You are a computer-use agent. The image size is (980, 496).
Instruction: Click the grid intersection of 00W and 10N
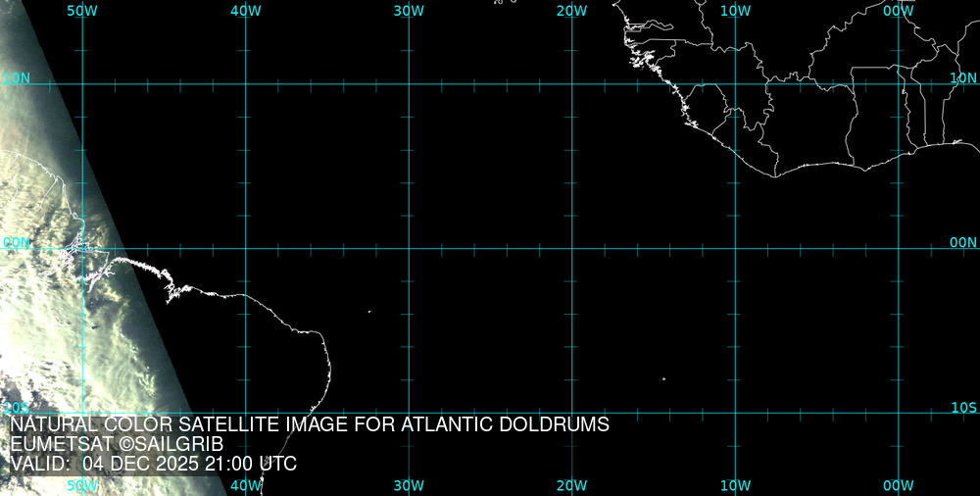coord(899,84)
